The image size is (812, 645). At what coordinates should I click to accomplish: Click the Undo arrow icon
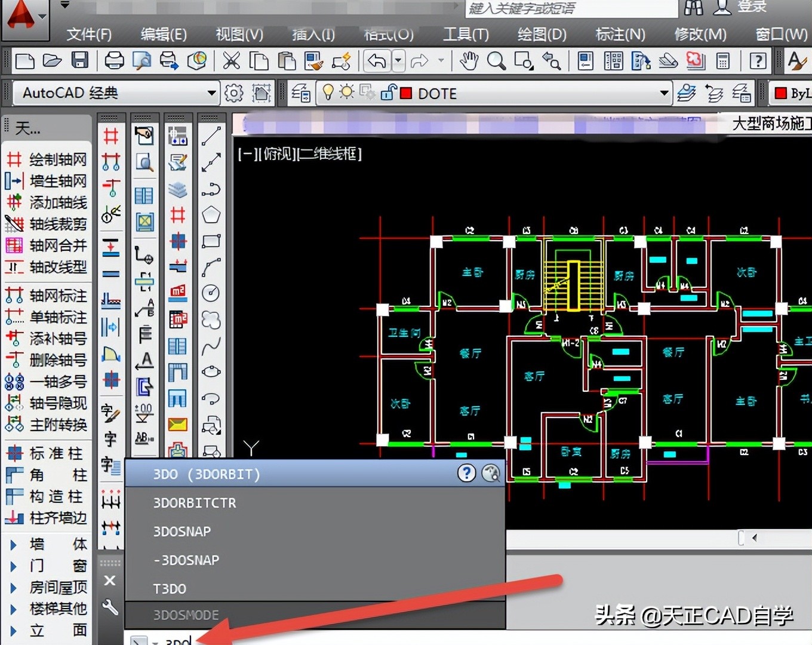pyautogui.click(x=377, y=60)
